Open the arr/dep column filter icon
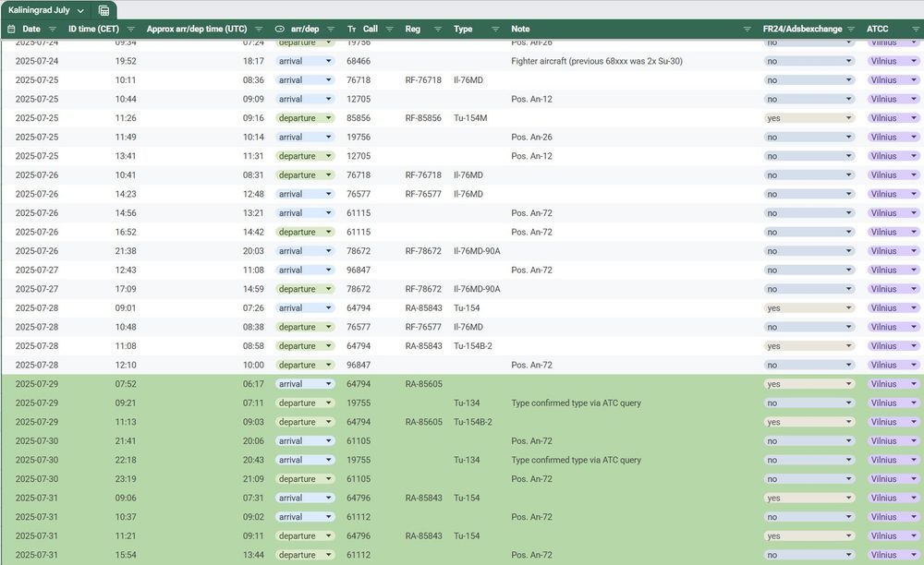924x565 pixels. pyautogui.click(x=331, y=29)
